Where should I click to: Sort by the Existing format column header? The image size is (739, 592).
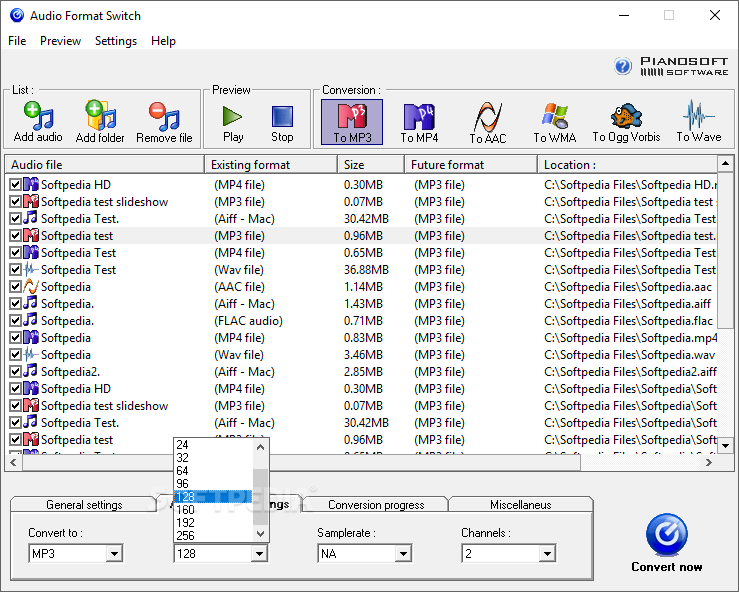pyautogui.click(x=271, y=164)
